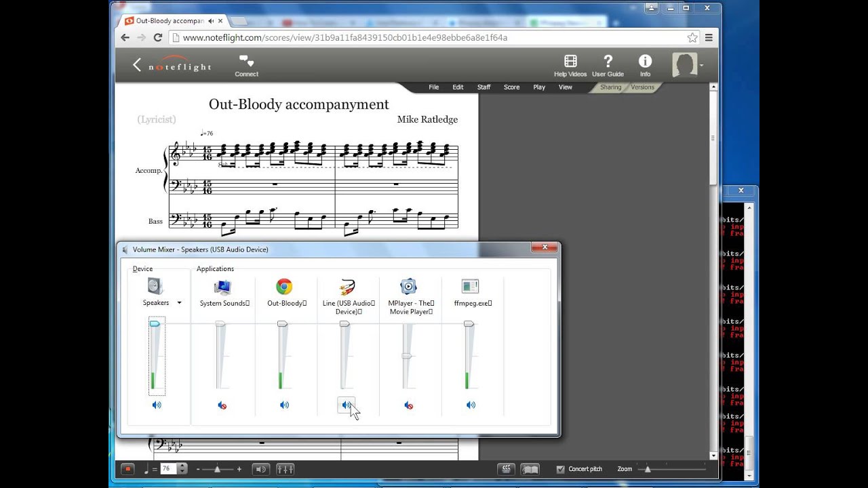This screenshot has height=488, width=868.
Task: Open the Play menu
Action: [x=539, y=87]
